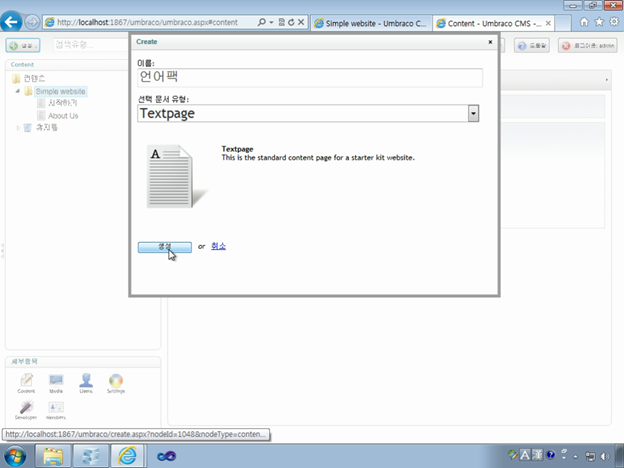Open browser Tools gear icon

pos(614,22)
